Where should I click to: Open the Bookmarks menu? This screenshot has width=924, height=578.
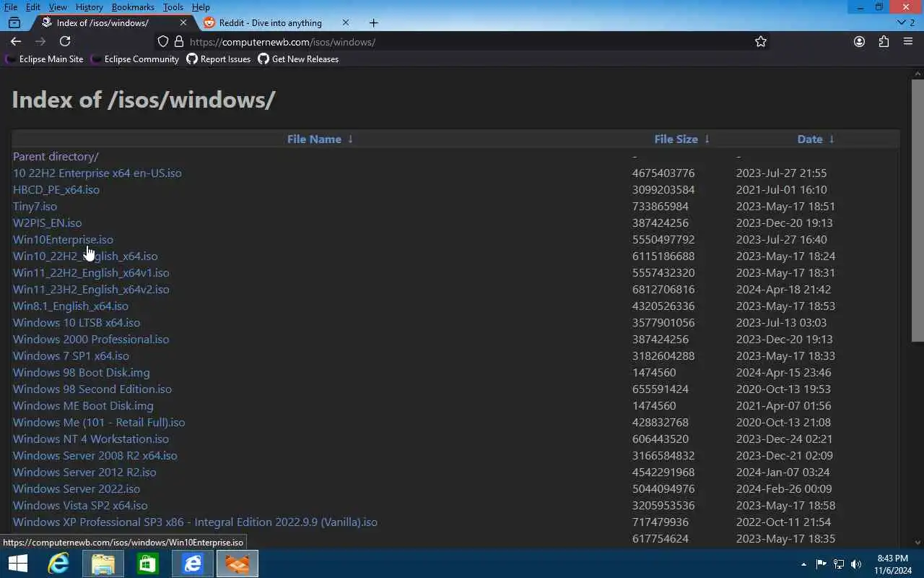133,7
